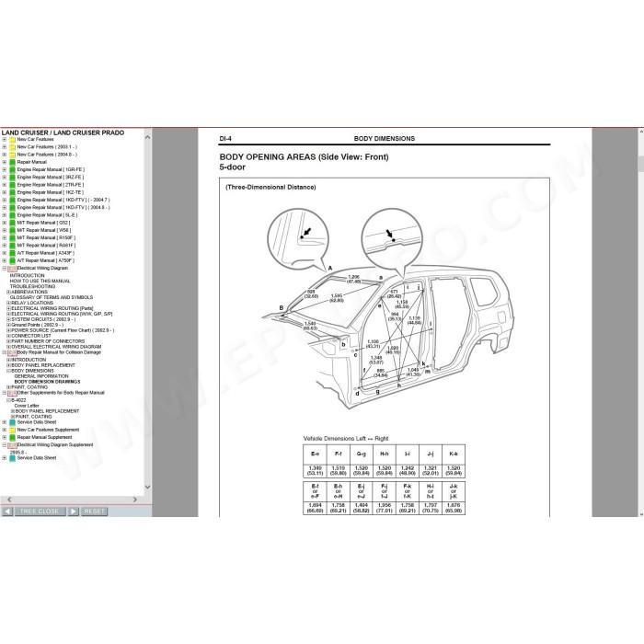
Task: Click the green icon beside Repair Manual
Action: 12,162
